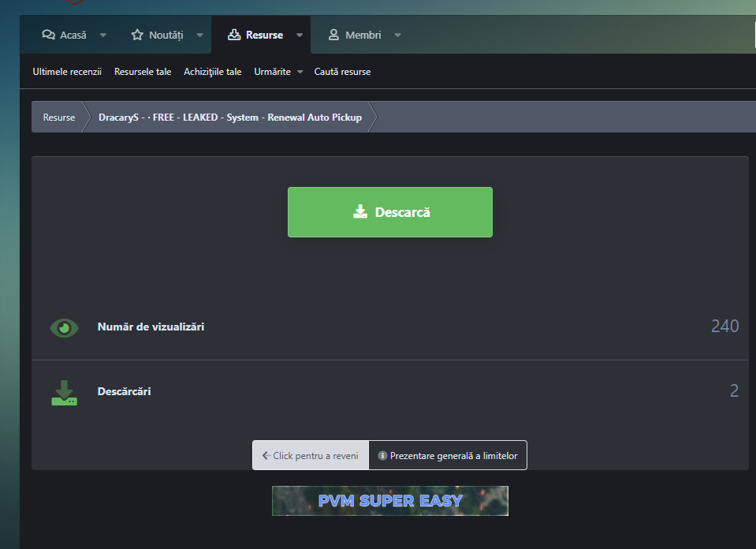Click the Descărcări label
Screen dimensions: 756x549
(124, 391)
